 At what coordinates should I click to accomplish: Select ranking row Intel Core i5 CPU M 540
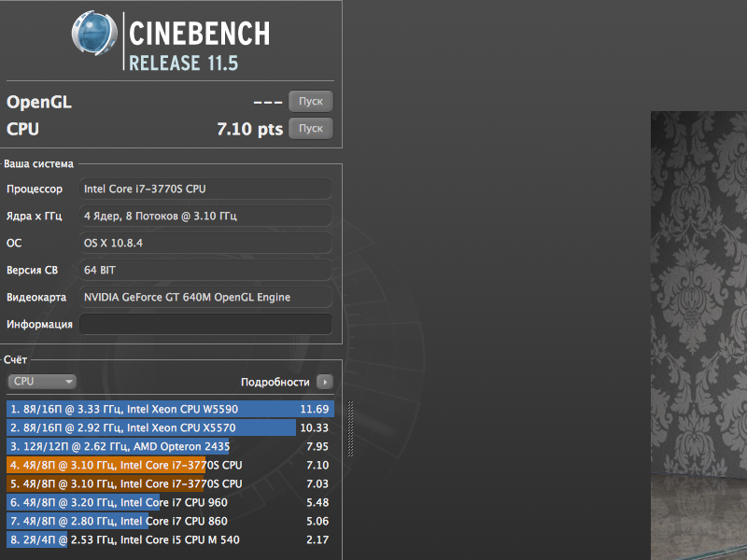point(170,539)
